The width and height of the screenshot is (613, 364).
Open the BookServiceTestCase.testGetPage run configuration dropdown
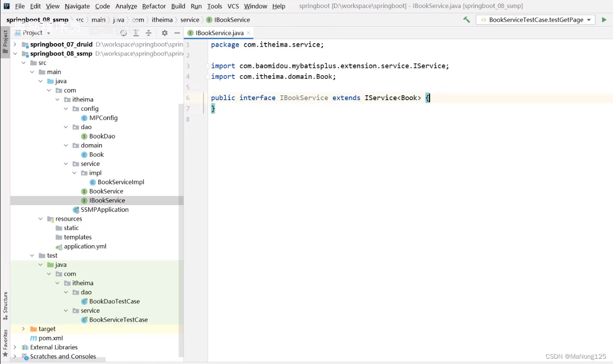tap(535, 20)
